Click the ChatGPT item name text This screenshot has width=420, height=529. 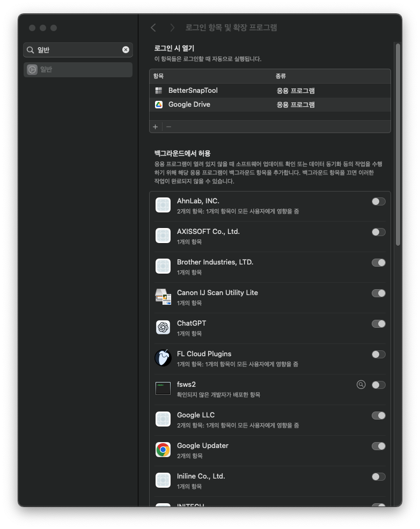point(191,323)
